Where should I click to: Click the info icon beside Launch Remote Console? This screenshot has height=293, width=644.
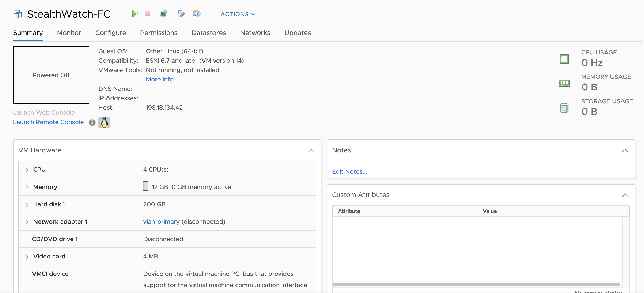click(x=92, y=123)
